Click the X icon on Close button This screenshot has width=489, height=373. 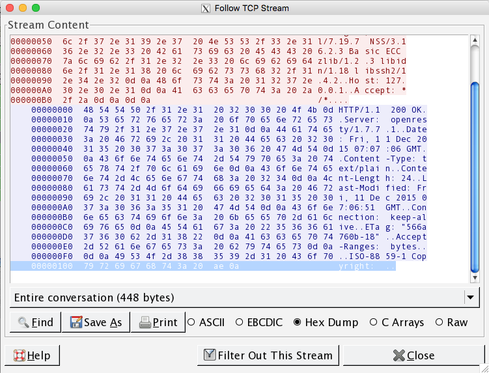399,355
